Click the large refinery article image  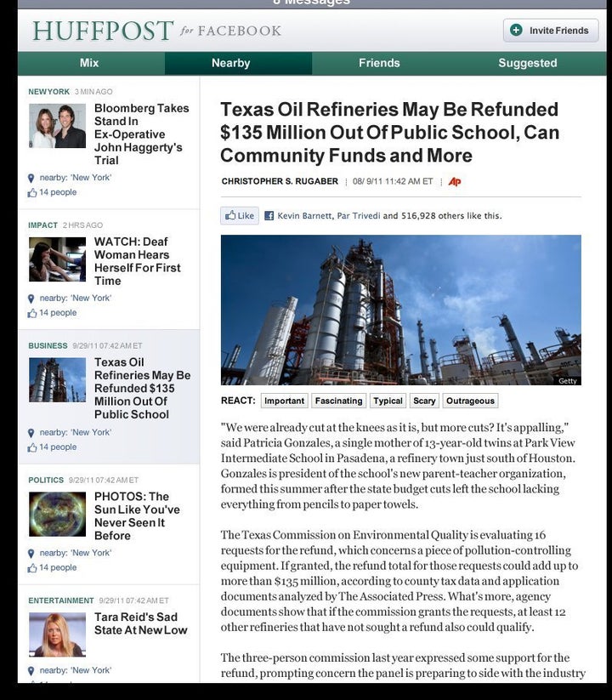click(401, 310)
